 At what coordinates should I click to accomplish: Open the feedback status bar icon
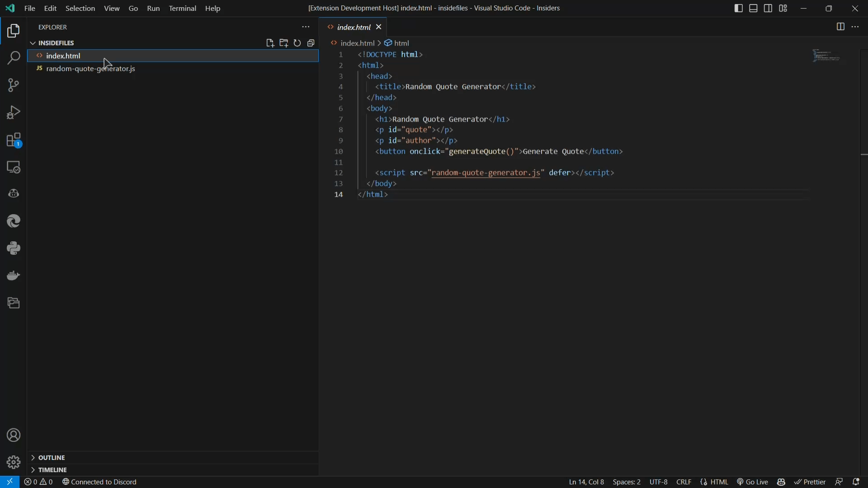[x=840, y=482]
